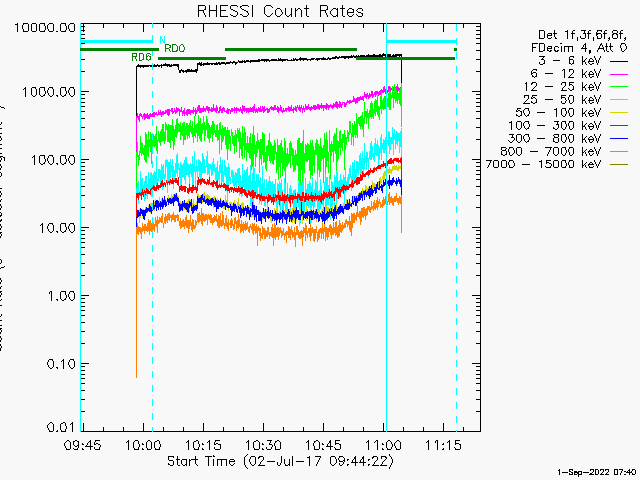Click the green 12-25 keV legend line swatch

[x=619, y=87]
